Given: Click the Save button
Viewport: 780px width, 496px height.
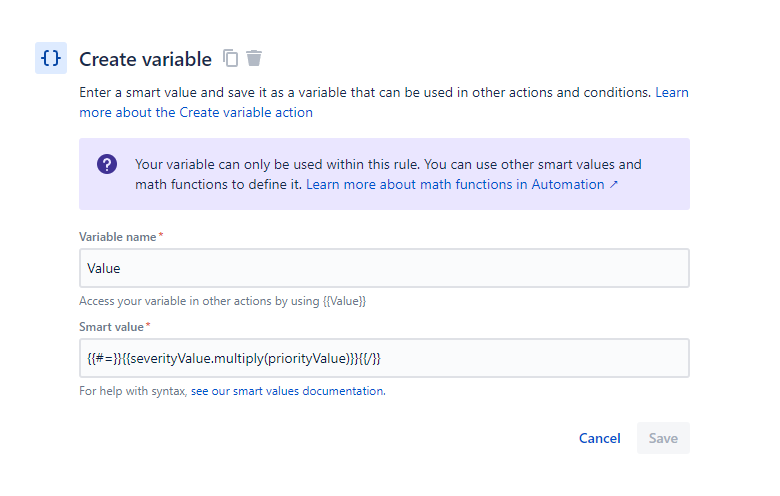Looking at the screenshot, I should coord(663,438).
